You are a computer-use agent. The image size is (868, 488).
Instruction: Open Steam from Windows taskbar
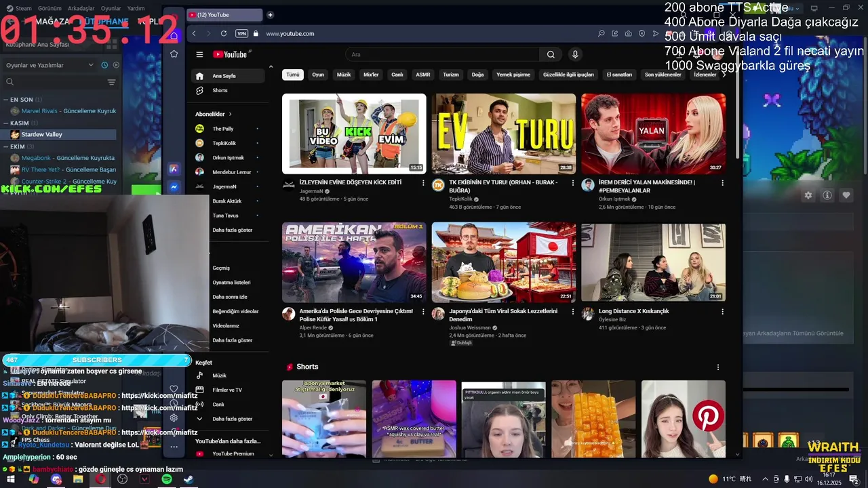(x=188, y=479)
